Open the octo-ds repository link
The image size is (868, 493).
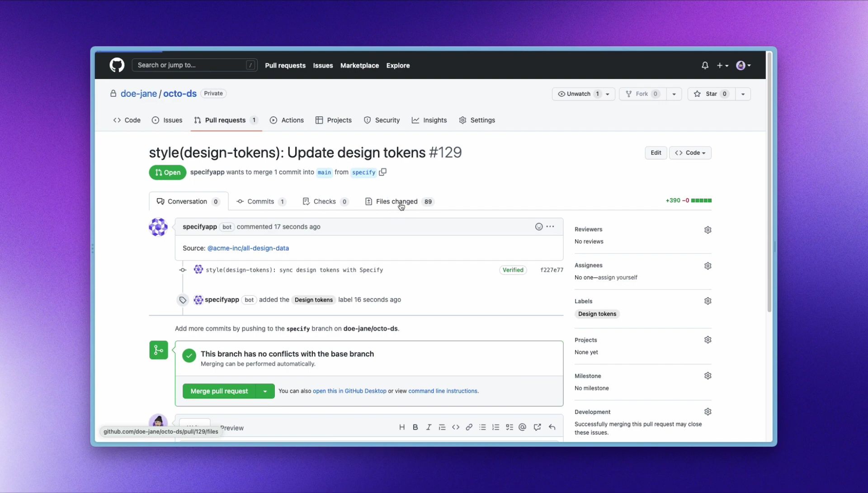coord(180,94)
